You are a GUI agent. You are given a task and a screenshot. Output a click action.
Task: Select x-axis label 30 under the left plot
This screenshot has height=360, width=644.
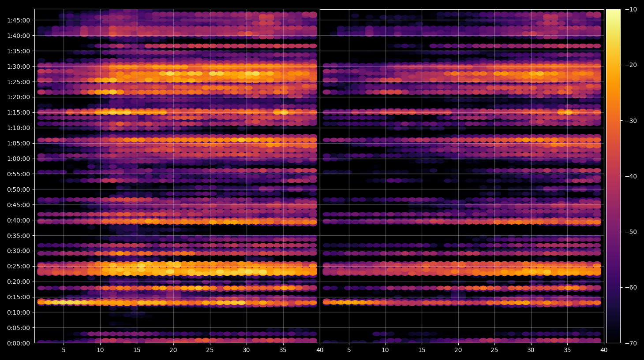point(247,350)
